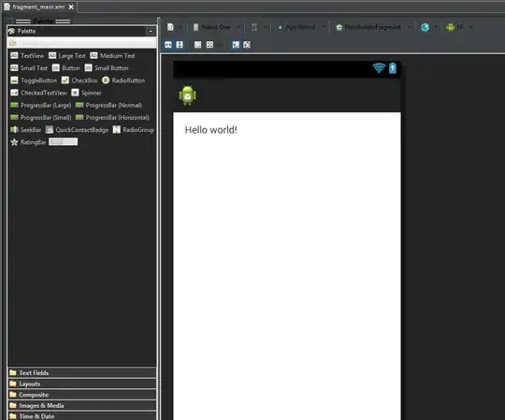Open the AppTheme theme selector
Screen dimensions: 505x420
click(301, 27)
